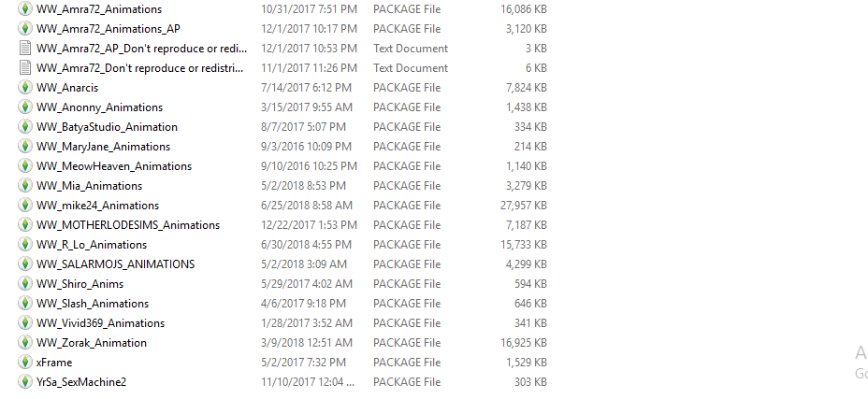
Task: Click the text document icon for WW_Amra72_AP
Action: [25, 49]
